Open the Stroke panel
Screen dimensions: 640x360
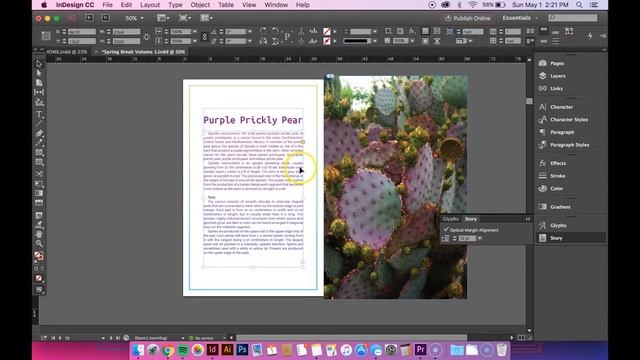(x=558, y=176)
